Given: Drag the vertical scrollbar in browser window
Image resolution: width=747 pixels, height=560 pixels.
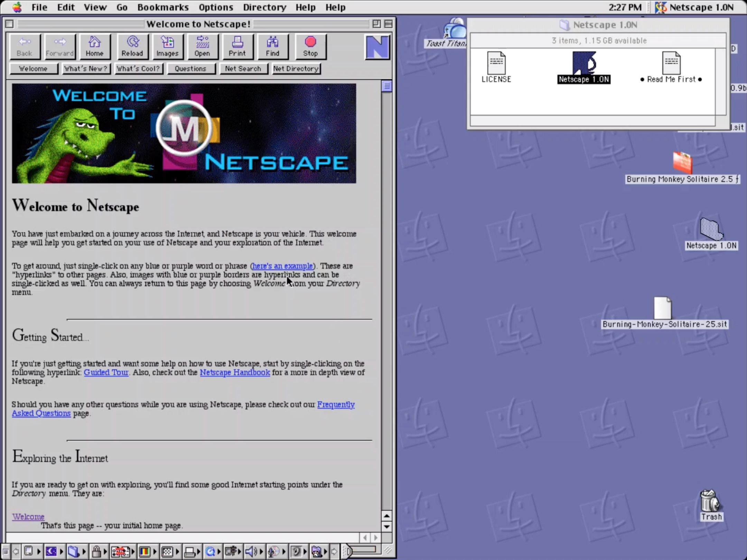Looking at the screenshot, I should click(x=387, y=86).
